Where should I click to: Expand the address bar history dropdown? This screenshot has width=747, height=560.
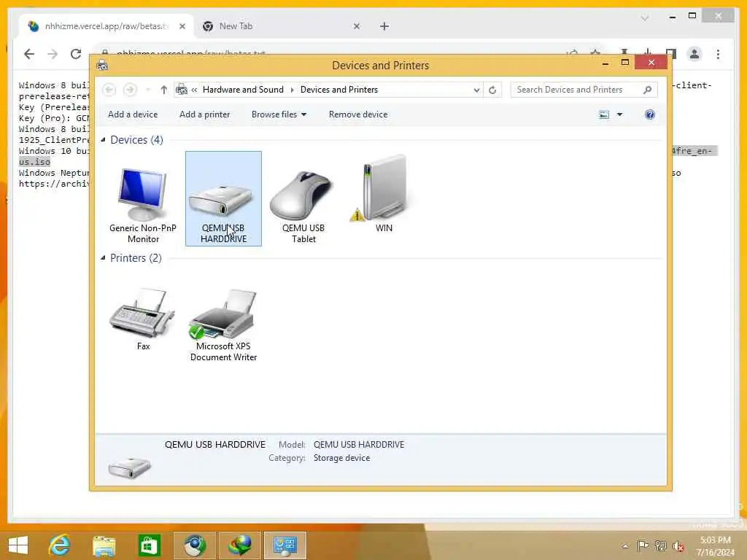476,90
